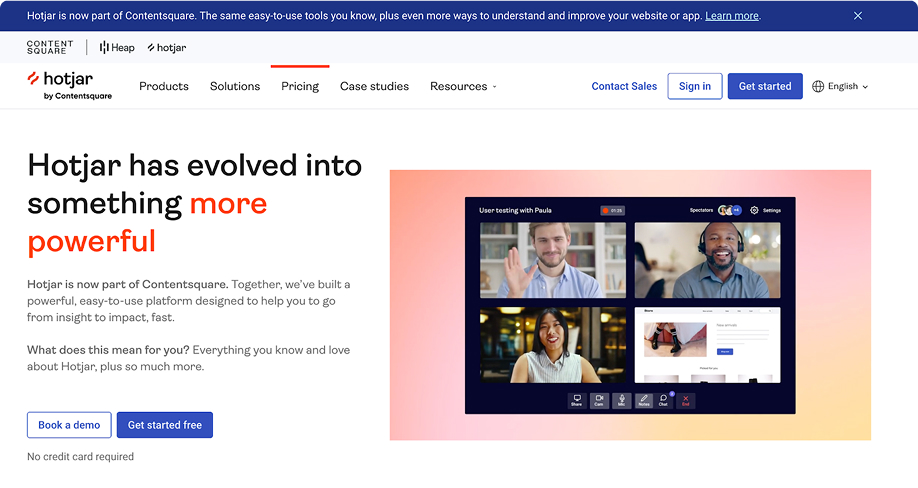The height and width of the screenshot is (488, 918).
Task: Mute using the Mic icon
Action: pyautogui.click(x=621, y=400)
